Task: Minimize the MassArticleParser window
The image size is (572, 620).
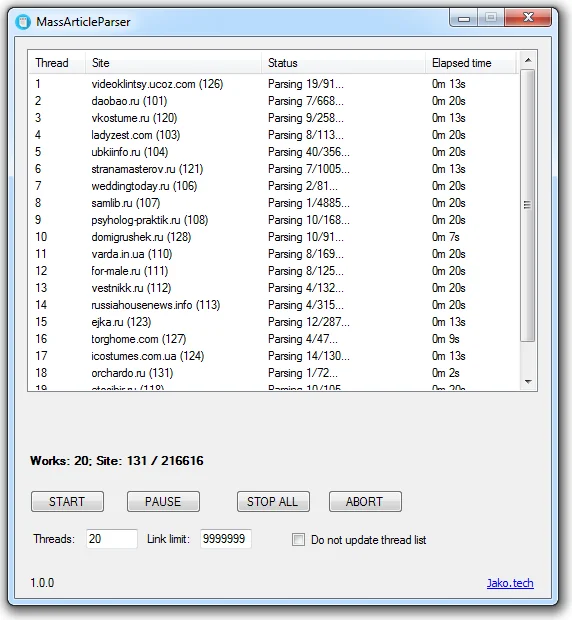Action: [464, 18]
